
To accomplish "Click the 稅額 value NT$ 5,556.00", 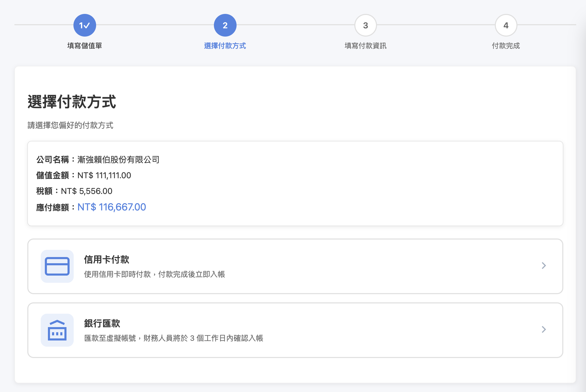I will (87, 191).
